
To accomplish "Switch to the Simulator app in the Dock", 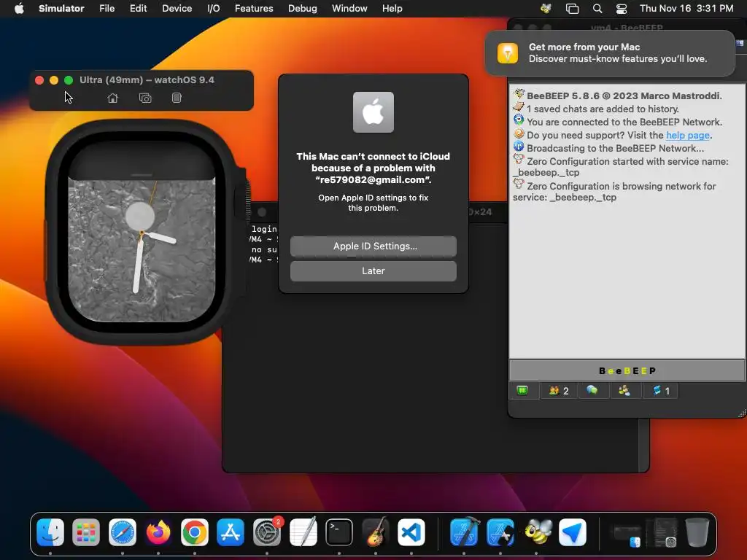I will click(500, 532).
